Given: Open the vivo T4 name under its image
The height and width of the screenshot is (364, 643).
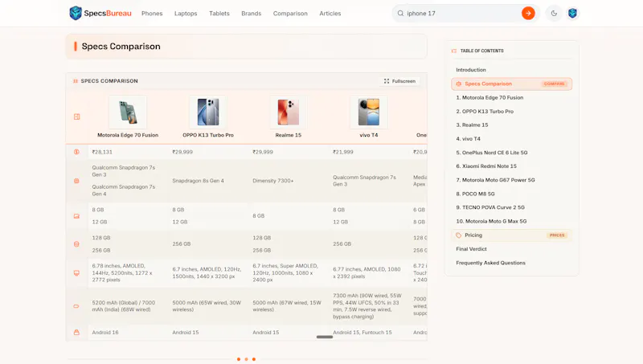Looking at the screenshot, I should point(369,135).
